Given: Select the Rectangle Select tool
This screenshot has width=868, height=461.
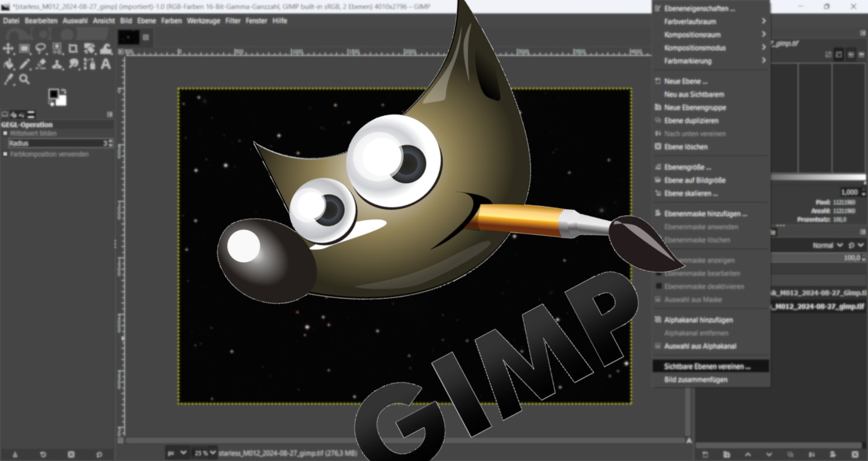Looking at the screenshot, I should click(24, 49).
